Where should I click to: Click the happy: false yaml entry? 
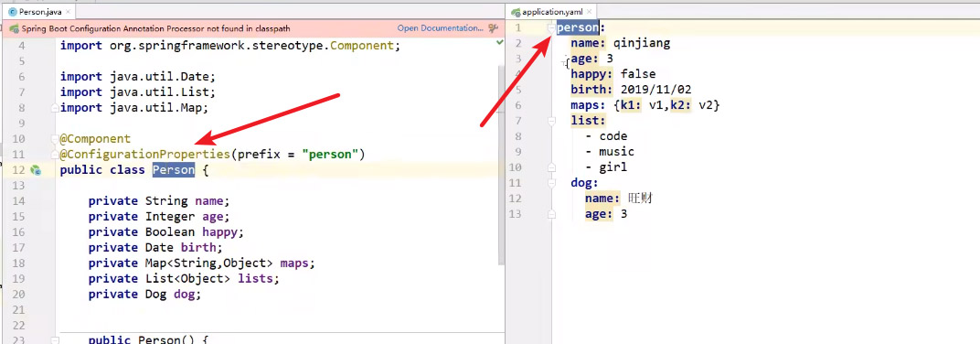[x=613, y=74]
